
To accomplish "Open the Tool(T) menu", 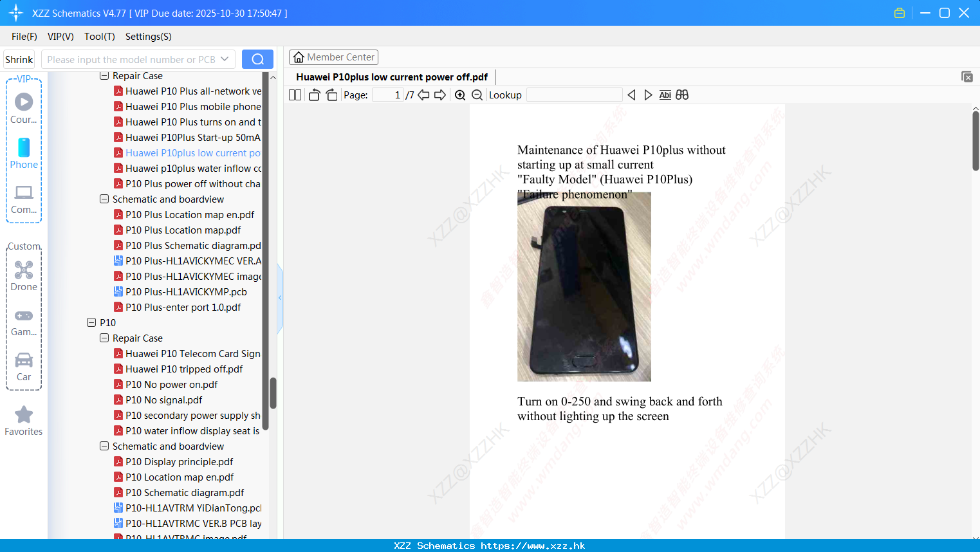I will [x=100, y=37].
